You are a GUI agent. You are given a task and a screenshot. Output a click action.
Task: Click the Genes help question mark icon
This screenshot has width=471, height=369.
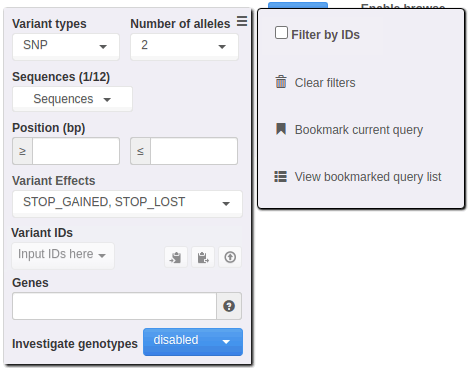pos(229,306)
